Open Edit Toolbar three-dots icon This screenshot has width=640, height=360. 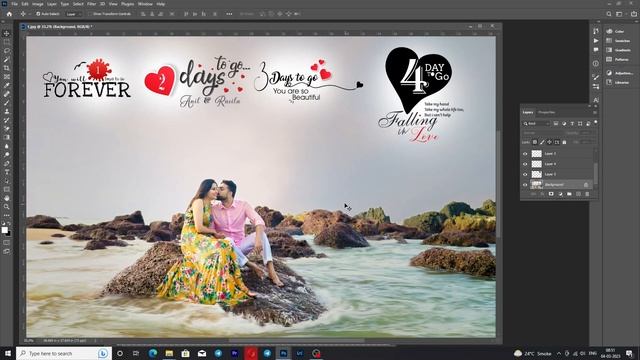pos(7,216)
